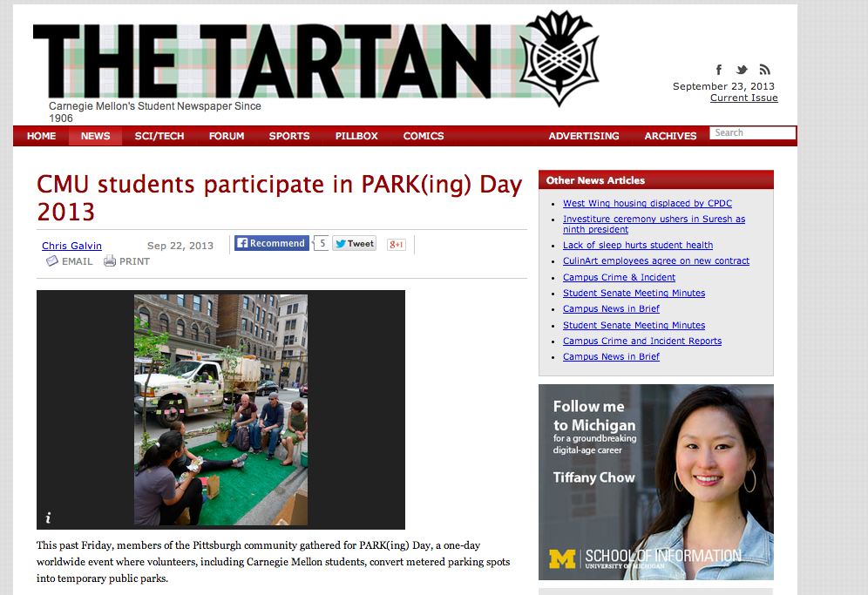Open 'Investiture ceremony ushers in Suresh' article

tap(654, 224)
